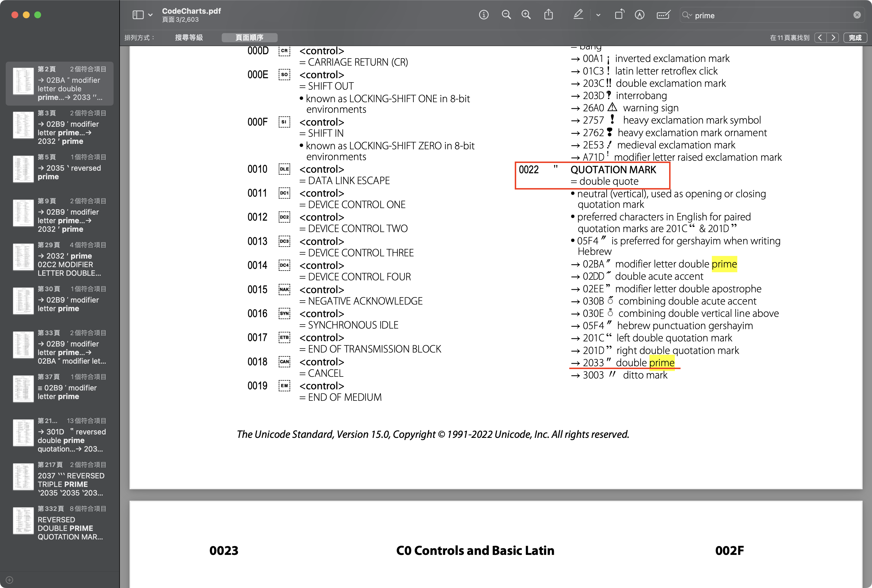Sort results by 搜尋等級
The image size is (872, 588).
tap(189, 37)
